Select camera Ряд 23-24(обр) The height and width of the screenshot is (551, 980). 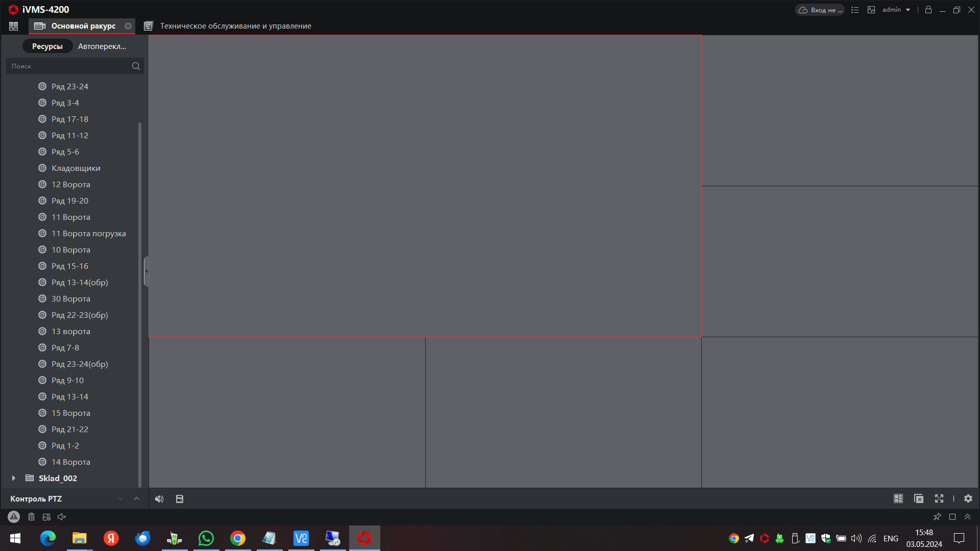click(80, 364)
